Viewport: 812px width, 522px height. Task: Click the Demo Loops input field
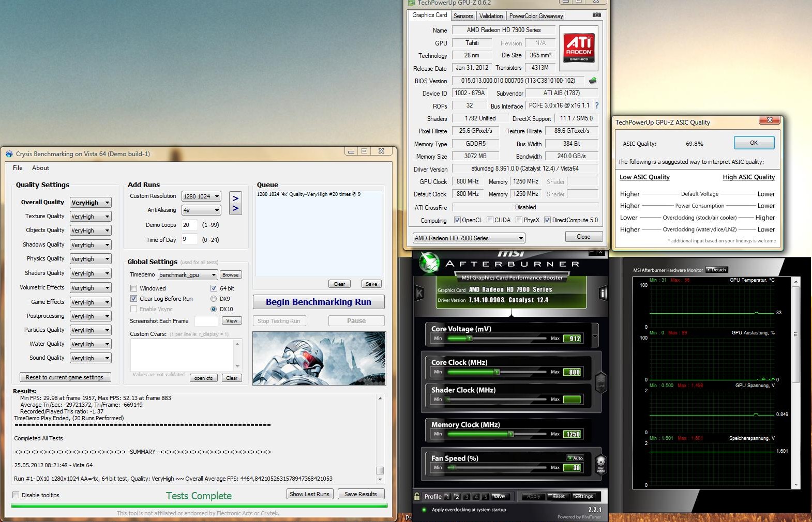[190, 225]
